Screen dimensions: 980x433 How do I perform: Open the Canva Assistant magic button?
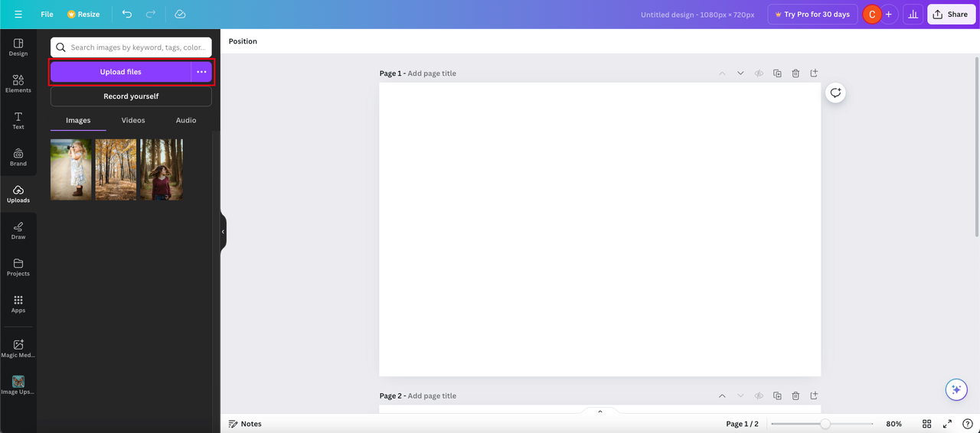pos(955,389)
